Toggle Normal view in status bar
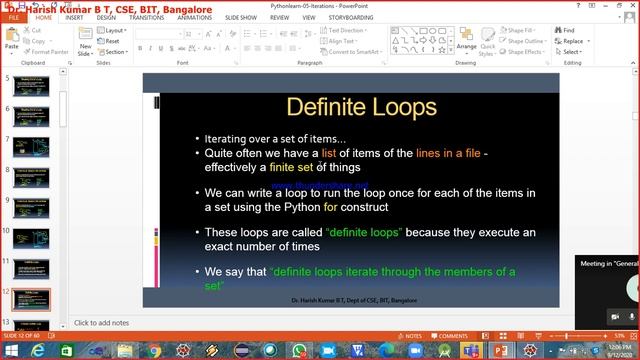The width and height of the screenshot is (640, 360). [485, 336]
